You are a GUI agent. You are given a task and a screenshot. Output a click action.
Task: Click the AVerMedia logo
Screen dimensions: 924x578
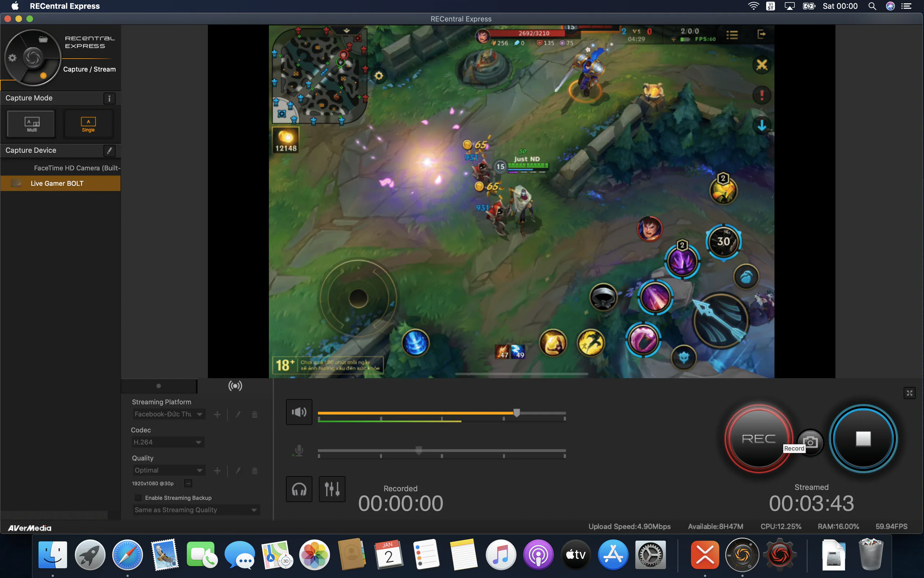coord(29,528)
